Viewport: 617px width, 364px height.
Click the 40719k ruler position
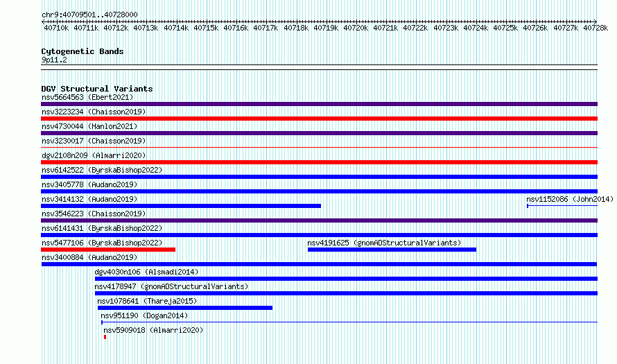coord(326,28)
